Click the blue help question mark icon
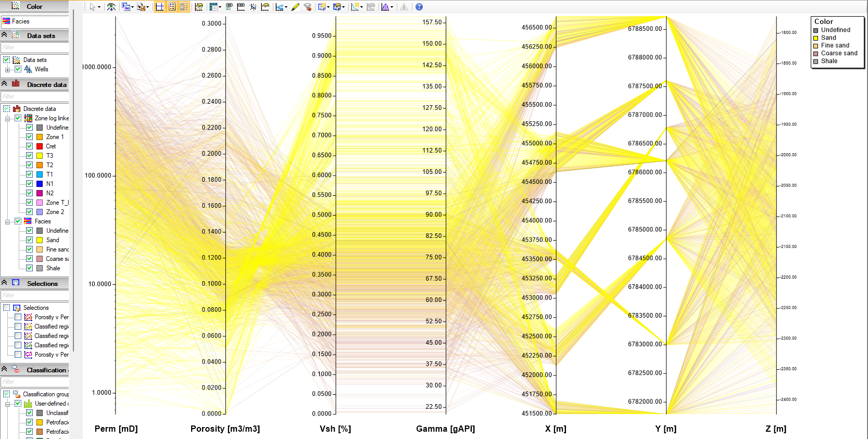Screen dimensions: 868x439 click(419, 7)
